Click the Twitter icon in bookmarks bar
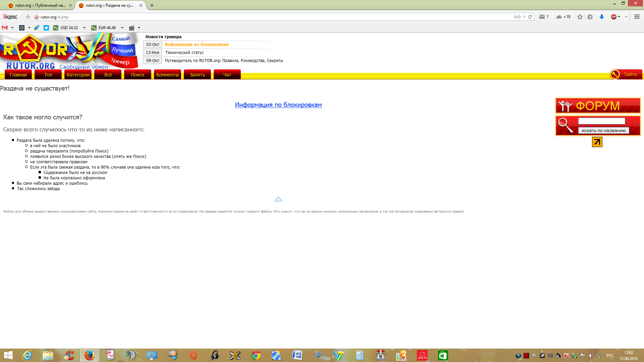The image size is (644, 362). click(x=46, y=28)
